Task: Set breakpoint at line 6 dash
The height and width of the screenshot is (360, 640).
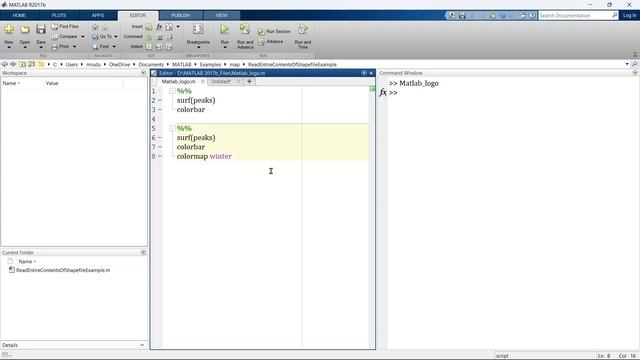Action: [x=160, y=138]
